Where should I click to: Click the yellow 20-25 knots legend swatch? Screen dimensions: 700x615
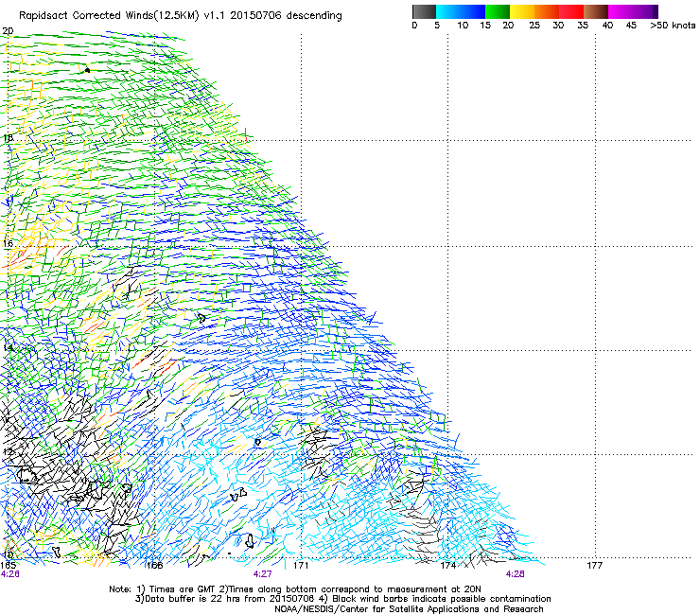(x=522, y=11)
